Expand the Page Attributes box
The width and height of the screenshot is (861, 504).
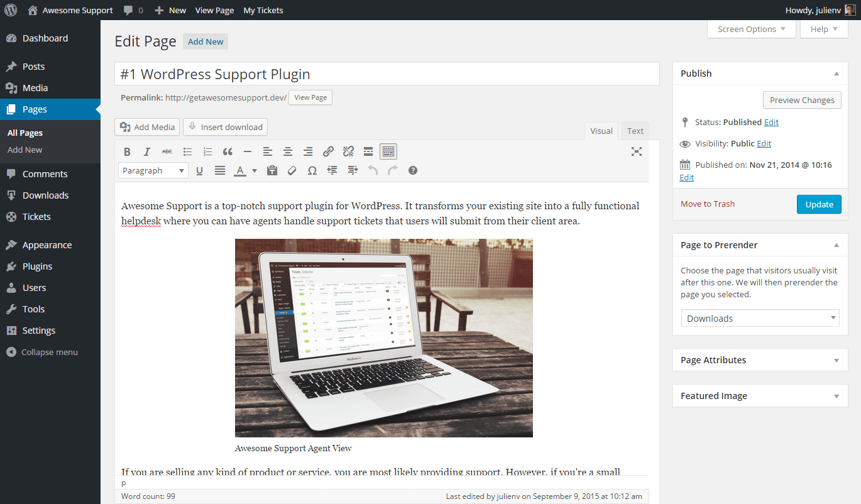(836, 360)
